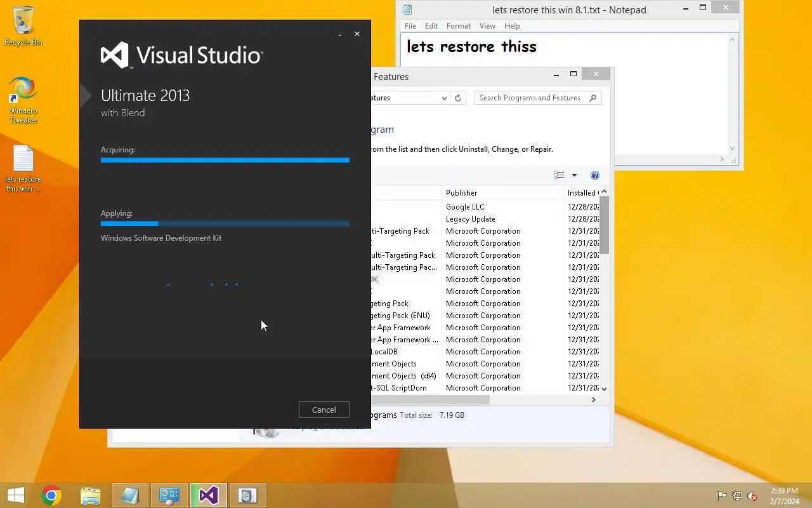Click the Notepad vertical scrollbar up arrow
Image resolution: width=812 pixels, height=508 pixels.
(732, 39)
